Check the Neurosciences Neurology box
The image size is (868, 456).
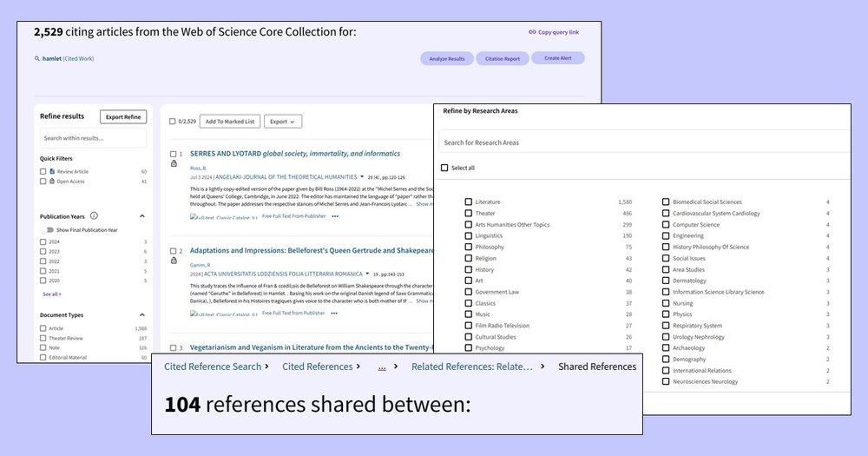click(x=666, y=382)
